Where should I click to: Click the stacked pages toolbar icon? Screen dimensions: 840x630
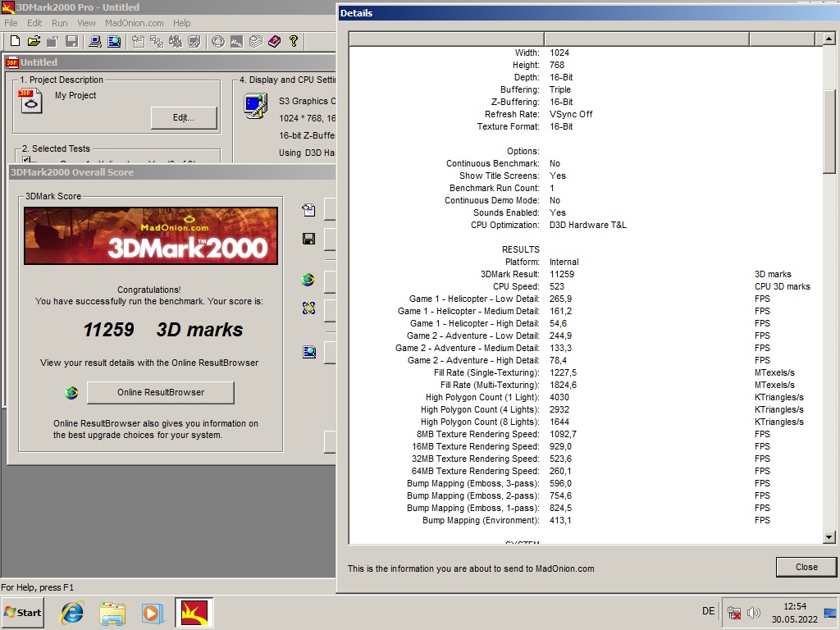pos(256,41)
